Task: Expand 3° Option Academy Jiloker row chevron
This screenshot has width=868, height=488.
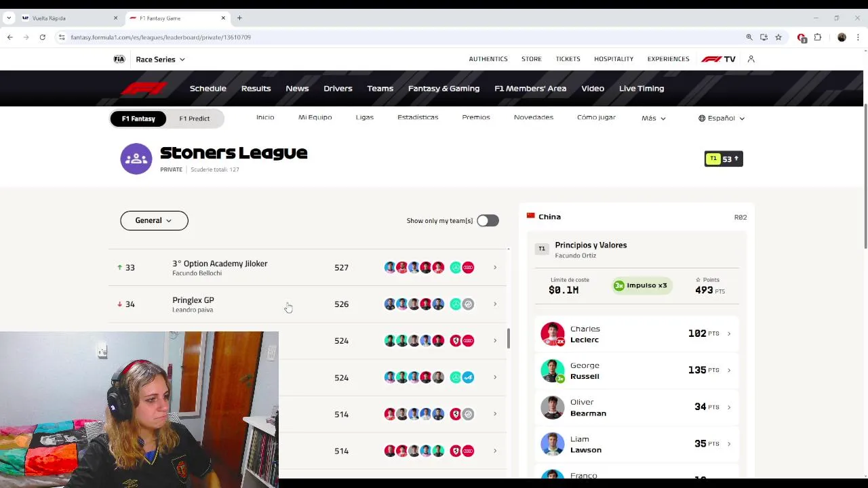Action: pyautogui.click(x=495, y=268)
